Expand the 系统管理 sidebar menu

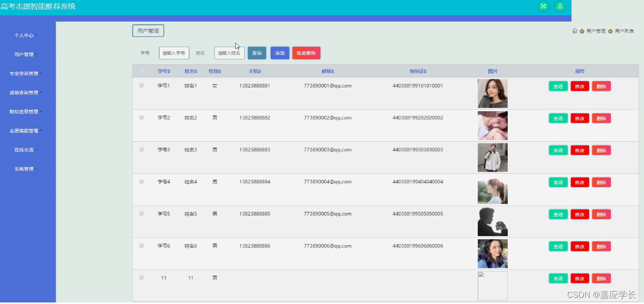pyautogui.click(x=26, y=169)
